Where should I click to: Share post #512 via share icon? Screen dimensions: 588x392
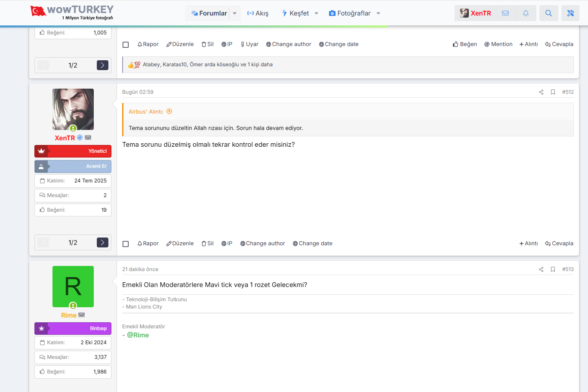click(541, 92)
